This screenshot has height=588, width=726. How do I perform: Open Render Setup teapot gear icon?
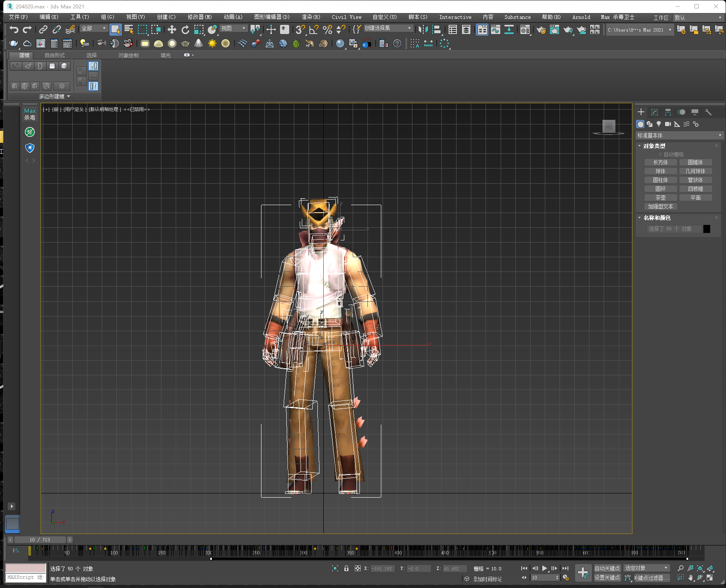(541, 29)
